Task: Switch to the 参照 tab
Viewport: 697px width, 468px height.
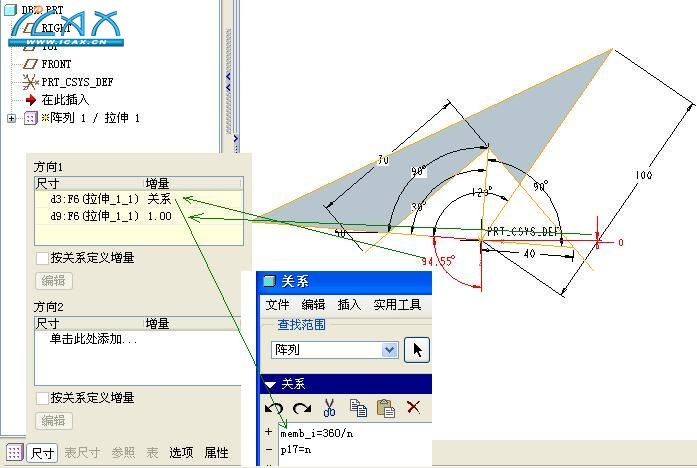Action: tap(123, 453)
